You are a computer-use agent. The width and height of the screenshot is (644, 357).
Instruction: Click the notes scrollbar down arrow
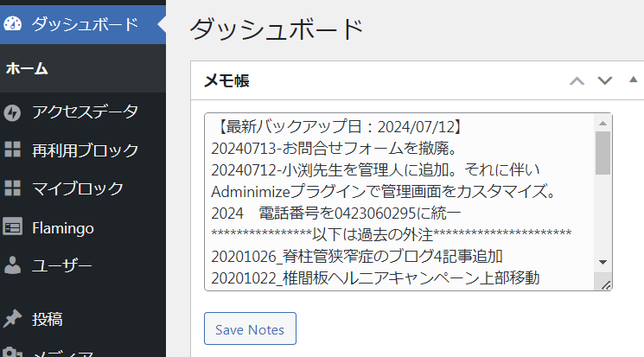point(603,262)
